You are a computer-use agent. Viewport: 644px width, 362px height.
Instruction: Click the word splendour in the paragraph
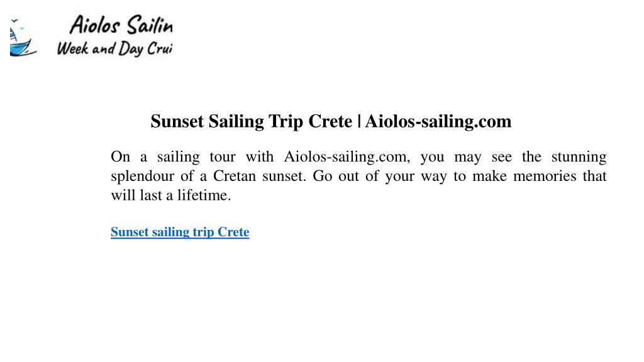[143, 176]
